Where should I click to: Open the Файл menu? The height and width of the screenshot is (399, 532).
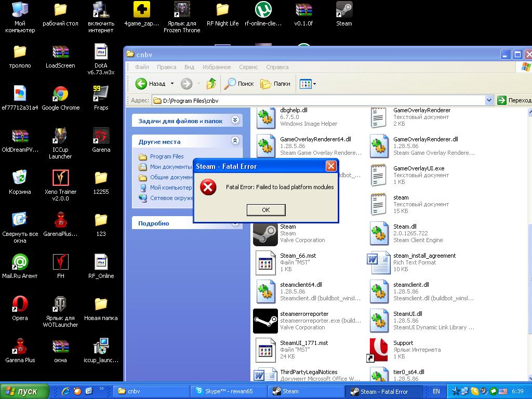tap(142, 67)
